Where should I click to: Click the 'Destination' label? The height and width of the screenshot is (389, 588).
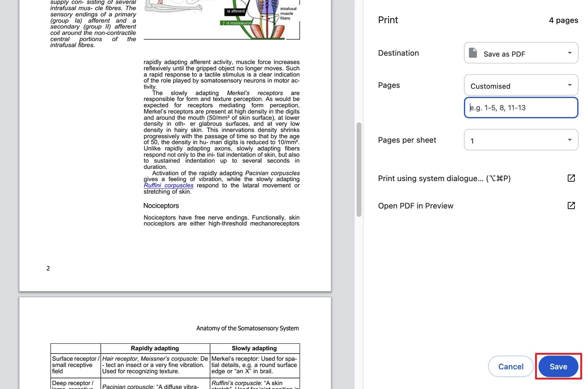tap(398, 53)
